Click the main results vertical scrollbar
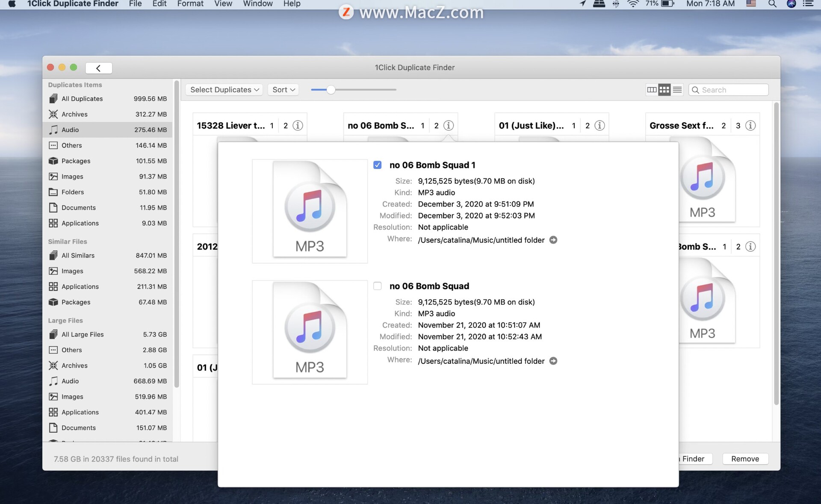 coord(776,253)
